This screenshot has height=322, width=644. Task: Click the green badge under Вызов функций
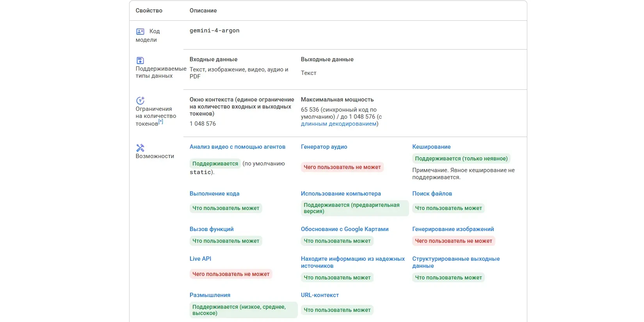click(x=226, y=241)
